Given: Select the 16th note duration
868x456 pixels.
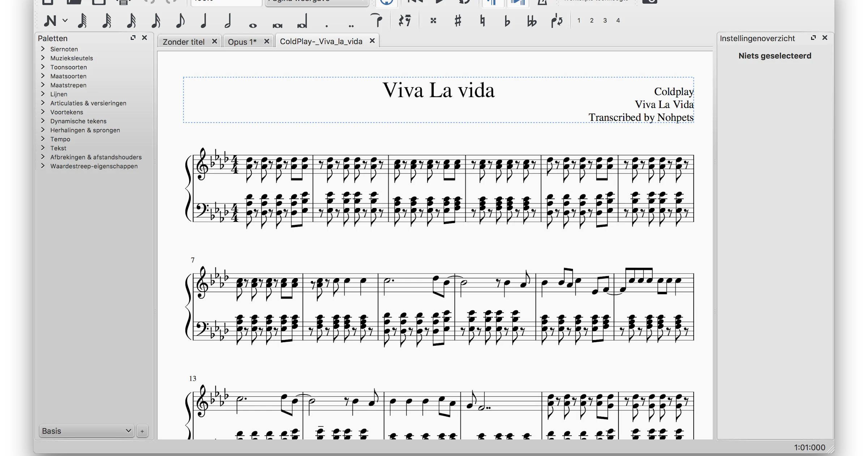Looking at the screenshot, I should pos(156,21).
